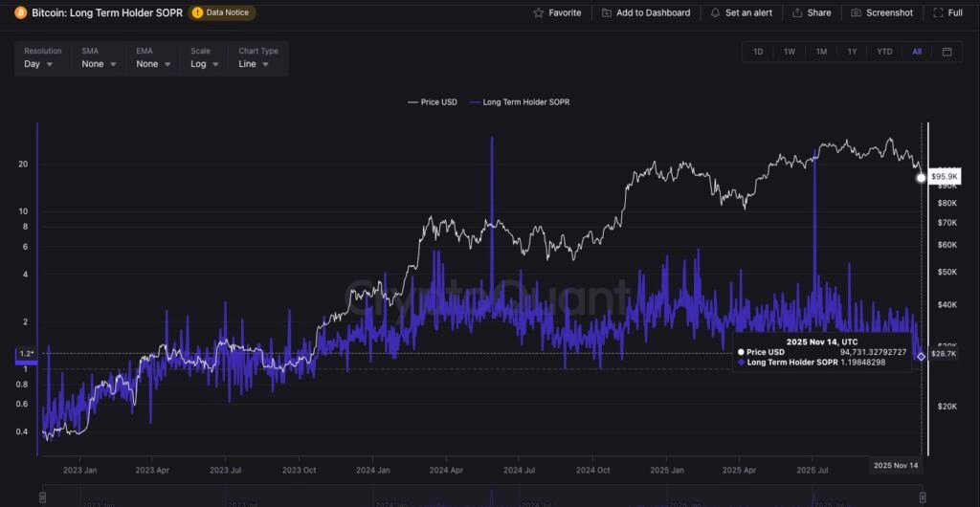The height and width of the screenshot is (507, 980).
Task: Switch to the 1M time range
Action: [x=821, y=52]
